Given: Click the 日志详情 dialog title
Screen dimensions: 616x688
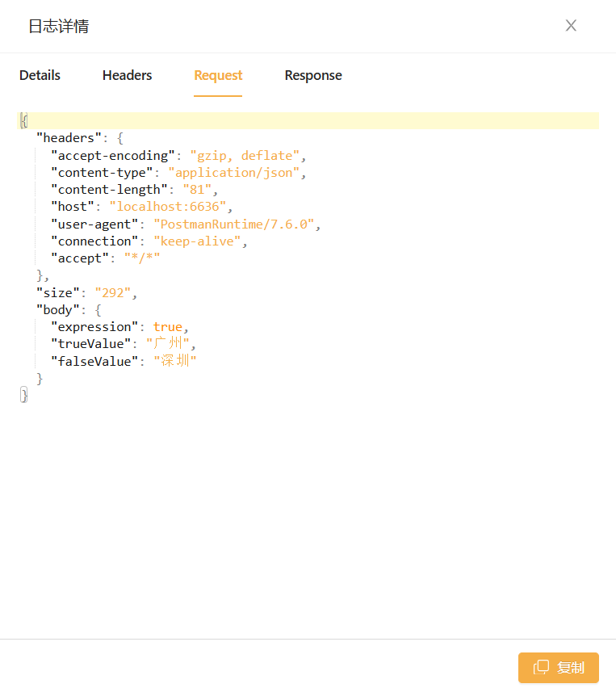Looking at the screenshot, I should (59, 27).
